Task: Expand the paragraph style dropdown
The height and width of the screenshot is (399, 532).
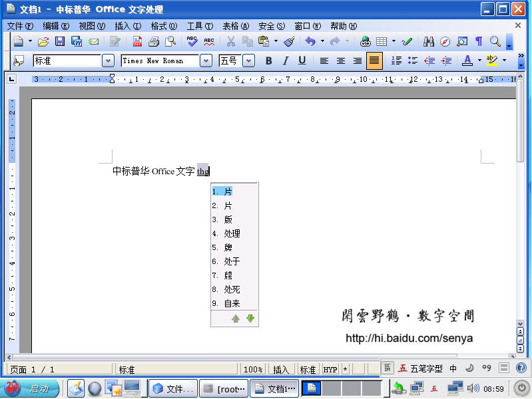Action: click(x=108, y=61)
